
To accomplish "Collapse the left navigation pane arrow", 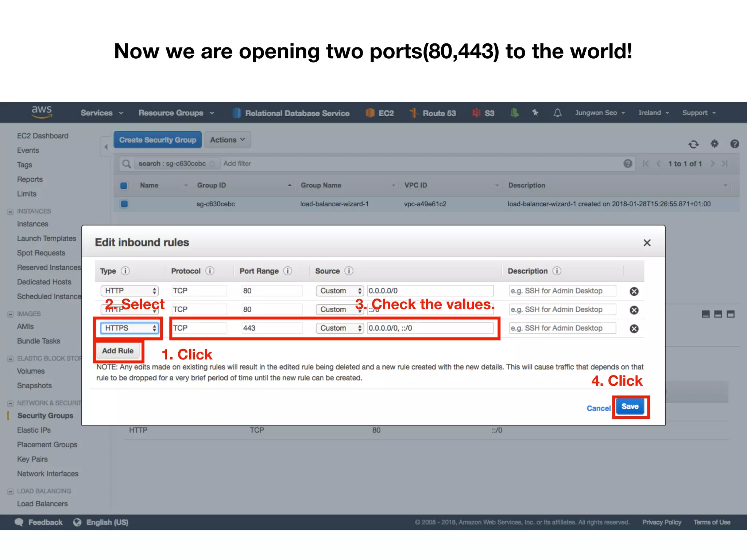I will 106,147.
